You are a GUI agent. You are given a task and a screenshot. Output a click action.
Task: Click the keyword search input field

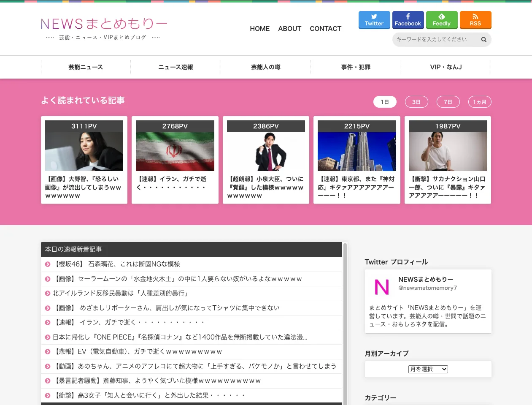click(x=435, y=40)
